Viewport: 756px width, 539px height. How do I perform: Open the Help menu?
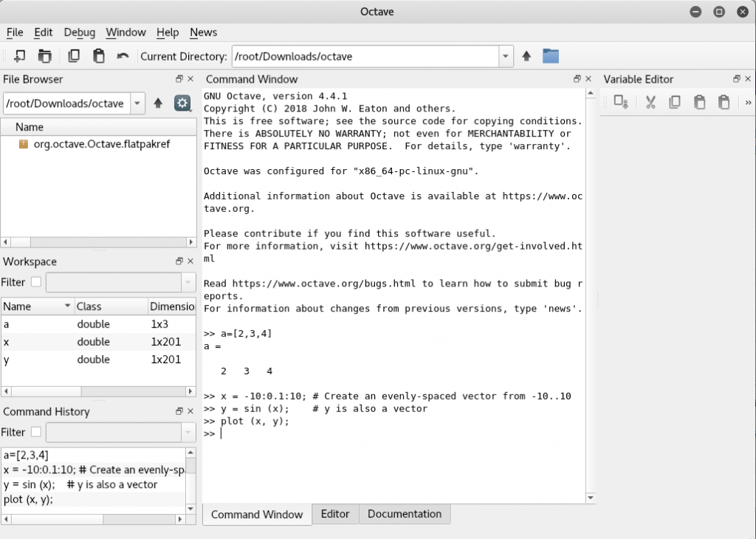pos(168,32)
